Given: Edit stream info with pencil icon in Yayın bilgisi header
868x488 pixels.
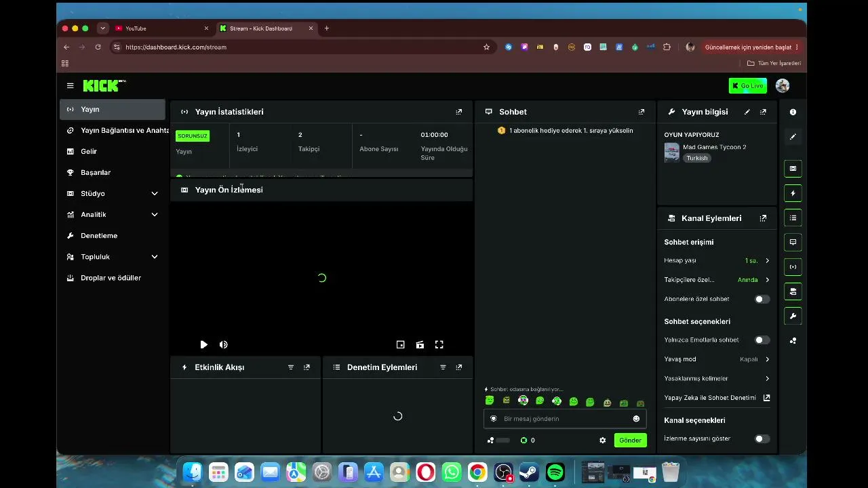Looking at the screenshot, I should point(747,112).
